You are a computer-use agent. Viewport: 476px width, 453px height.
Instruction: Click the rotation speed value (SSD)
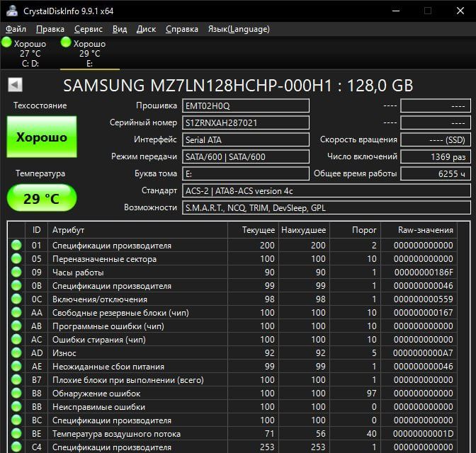436,140
